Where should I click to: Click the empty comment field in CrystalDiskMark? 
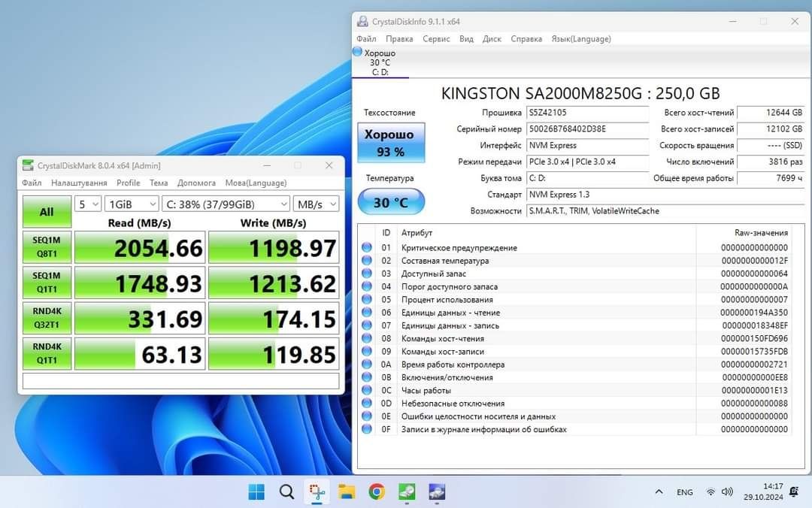click(180, 380)
